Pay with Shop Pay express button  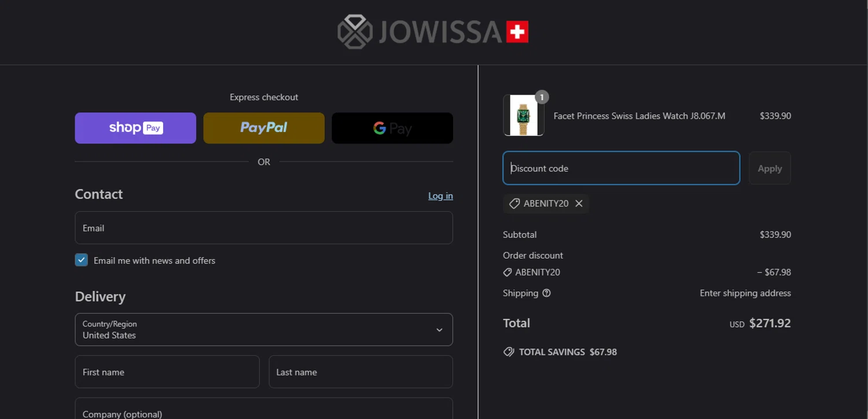[x=135, y=128]
